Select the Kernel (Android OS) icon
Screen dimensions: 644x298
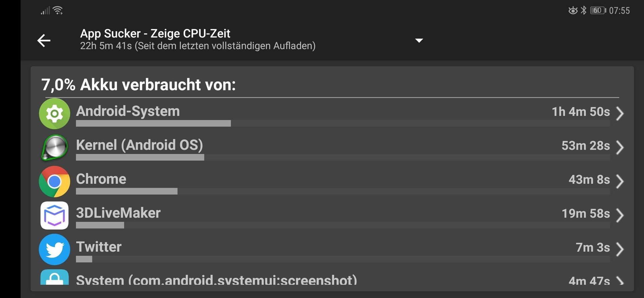point(54,147)
